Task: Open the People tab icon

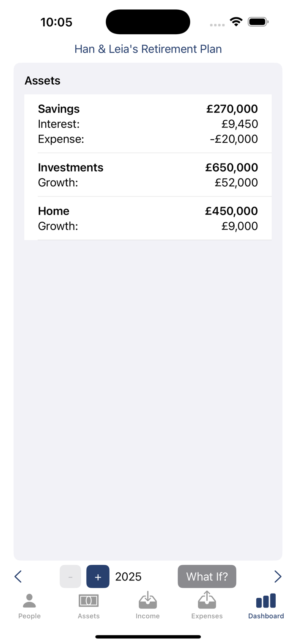Action: 29,600
